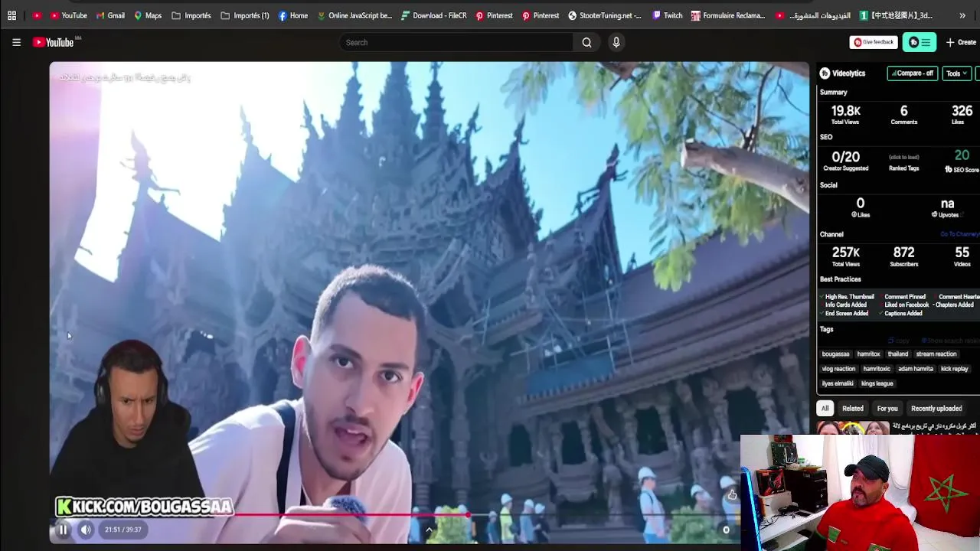The image size is (980, 551).
Task: Select the bougassaa tag
Action: tap(835, 354)
